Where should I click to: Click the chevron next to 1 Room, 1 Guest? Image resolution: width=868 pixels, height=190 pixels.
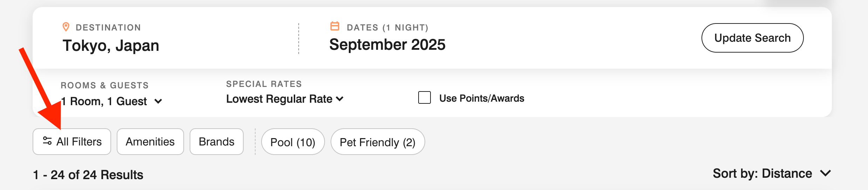pos(158,102)
